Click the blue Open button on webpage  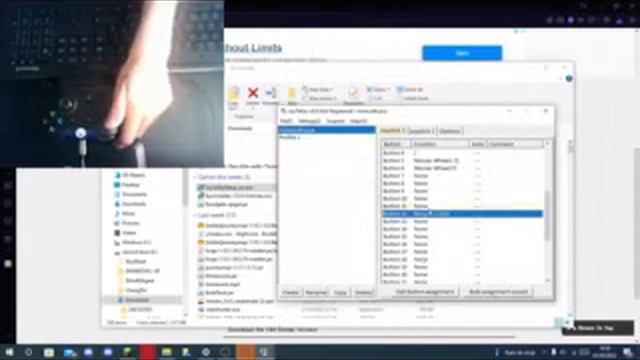[462, 53]
